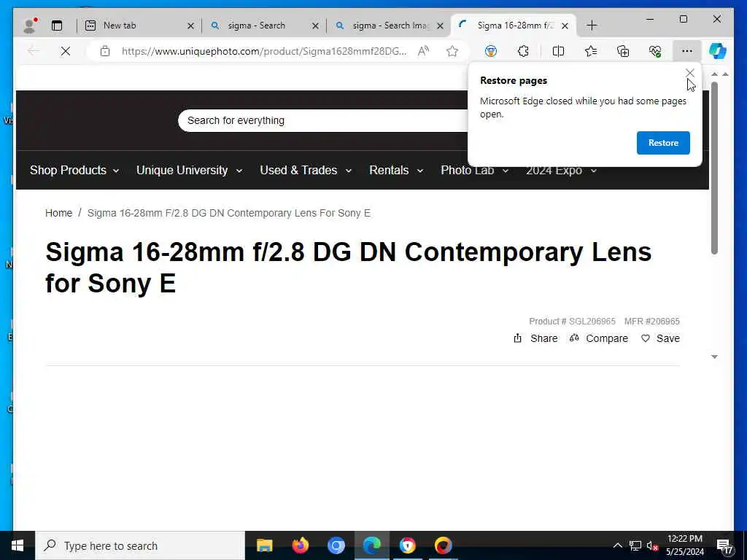Screen dimensions: 747x560
Task: Close the Sigma 16-28mm product tab
Action: [x=565, y=26]
